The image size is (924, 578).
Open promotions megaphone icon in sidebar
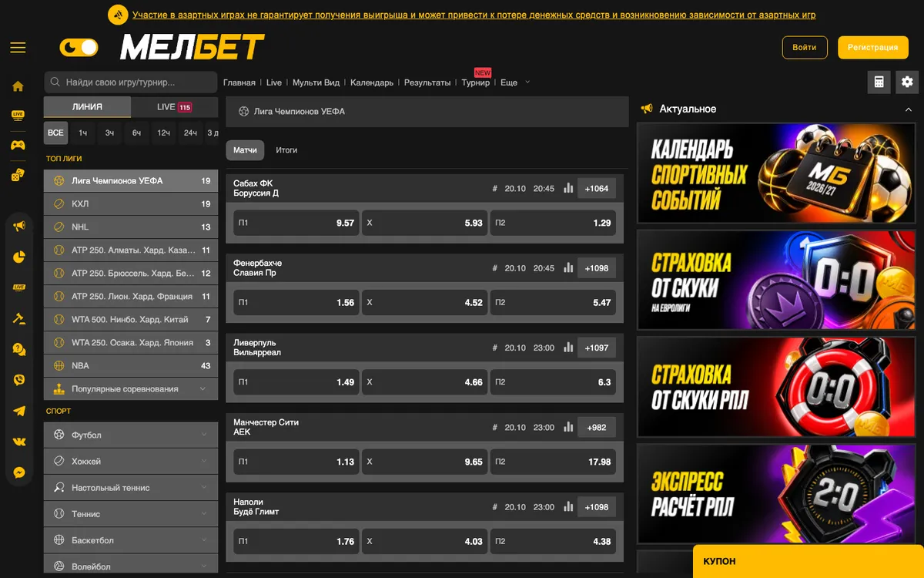tap(19, 227)
